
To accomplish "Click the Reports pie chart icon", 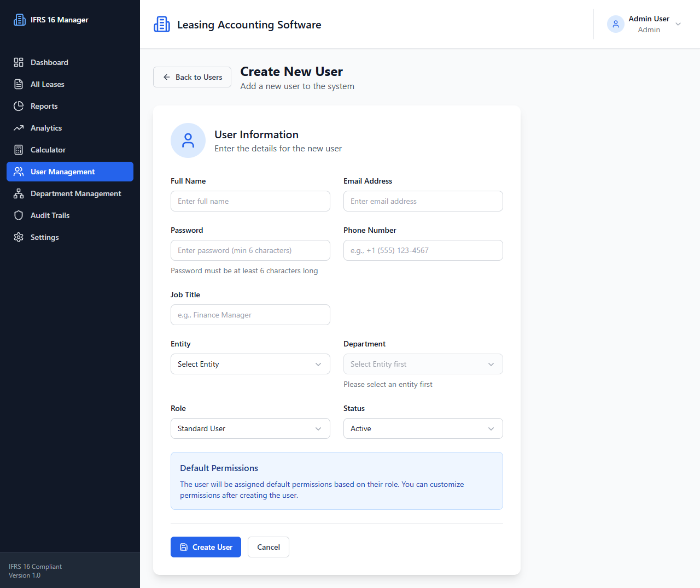I will coord(19,106).
